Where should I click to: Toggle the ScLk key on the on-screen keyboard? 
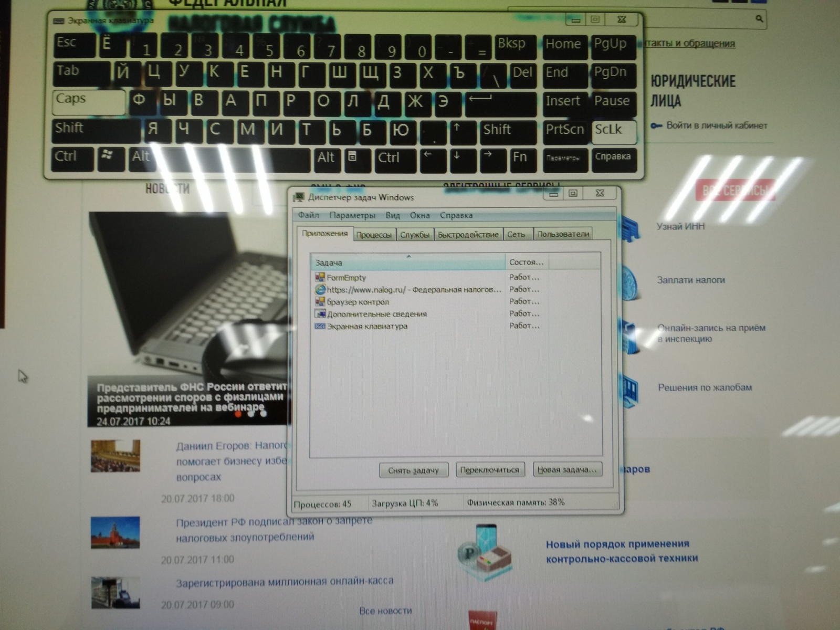tap(614, 132)
